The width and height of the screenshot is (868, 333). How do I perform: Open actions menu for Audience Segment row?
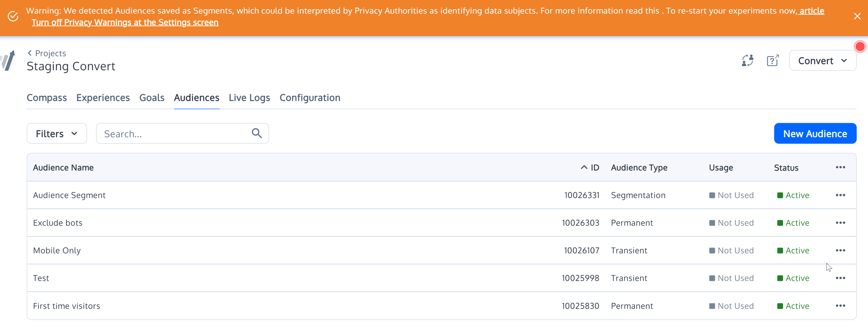840,195
